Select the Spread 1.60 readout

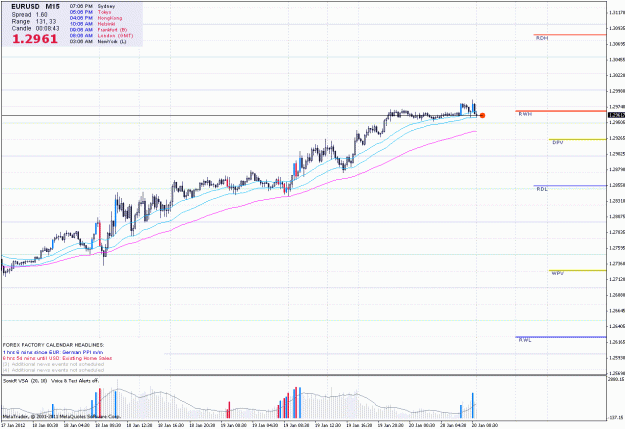coord(29,14)
